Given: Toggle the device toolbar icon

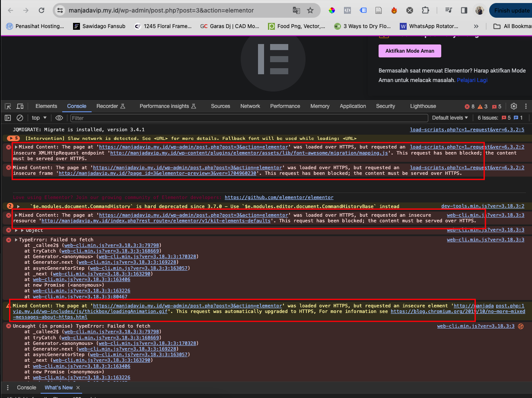Looking at the screenshot, I should point(20,106).
